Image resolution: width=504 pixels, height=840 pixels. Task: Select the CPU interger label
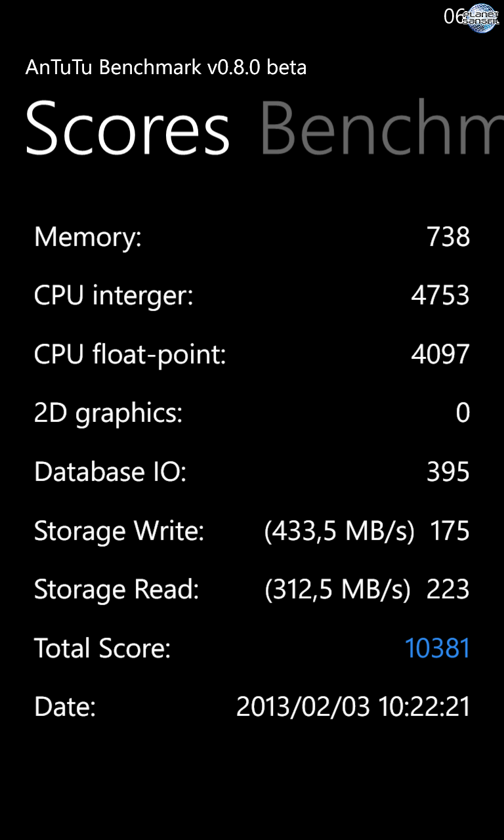coord(114,297)
